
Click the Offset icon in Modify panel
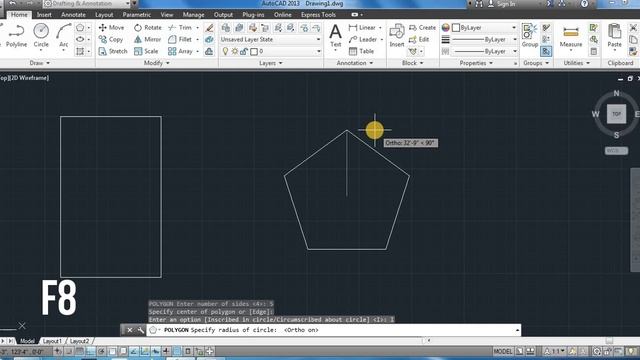pyautogui.click(x=209, y=51)
